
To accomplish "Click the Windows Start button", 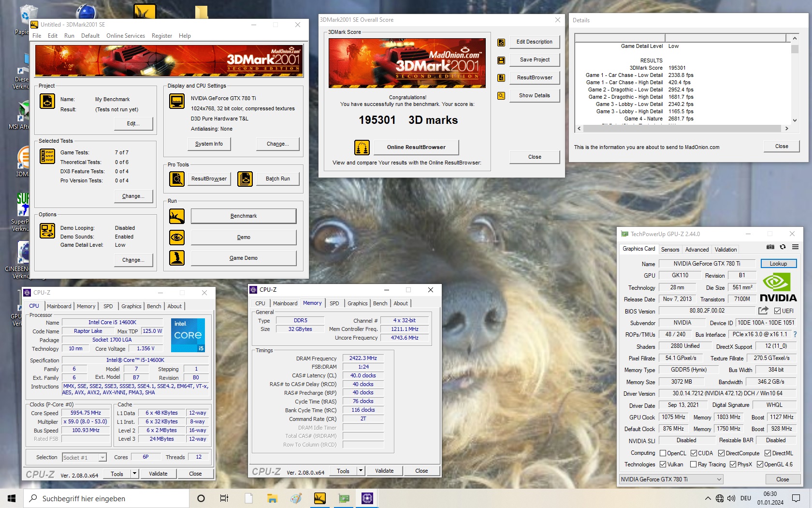I will [12, 498].
